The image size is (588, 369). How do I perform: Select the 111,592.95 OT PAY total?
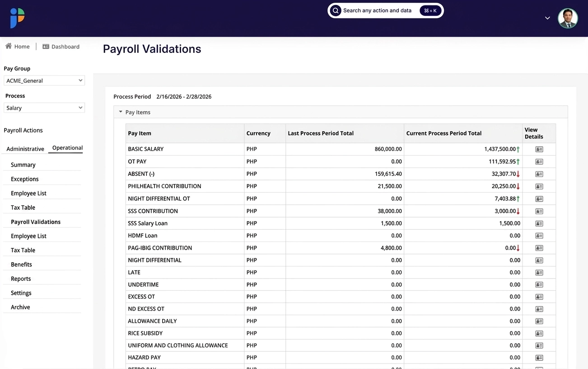click(502, 161)
